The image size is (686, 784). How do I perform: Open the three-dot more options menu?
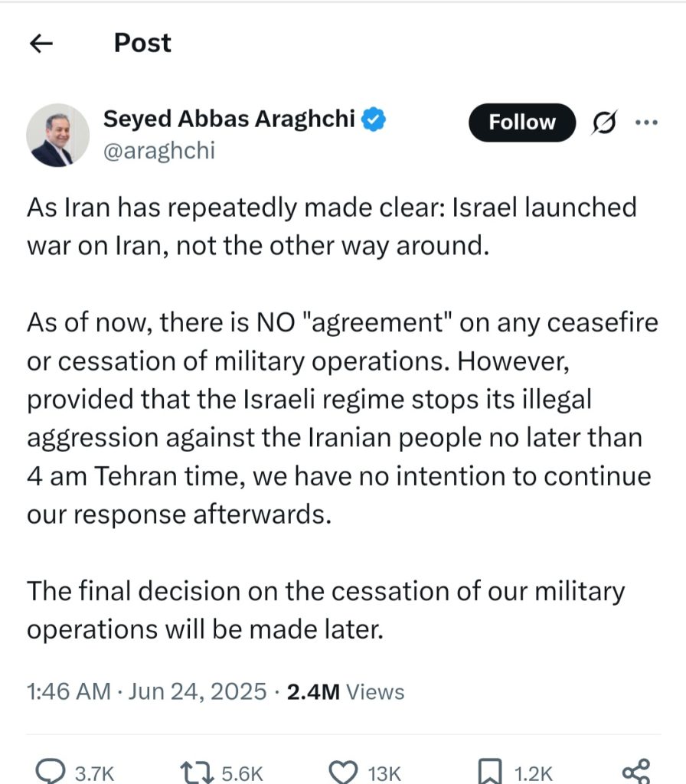(648, 122)
